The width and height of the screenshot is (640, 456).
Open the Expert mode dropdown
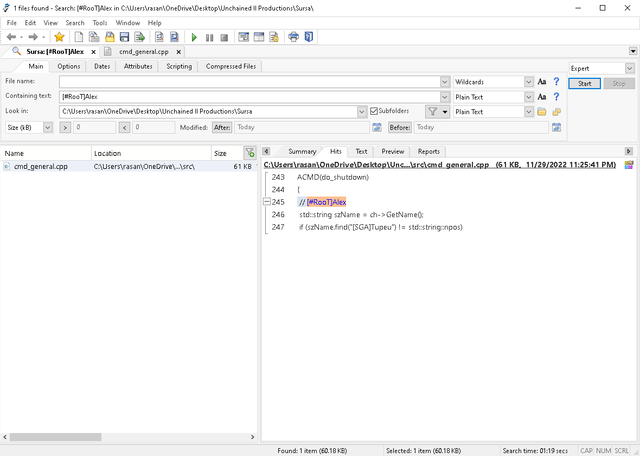[x=629, y=68]
